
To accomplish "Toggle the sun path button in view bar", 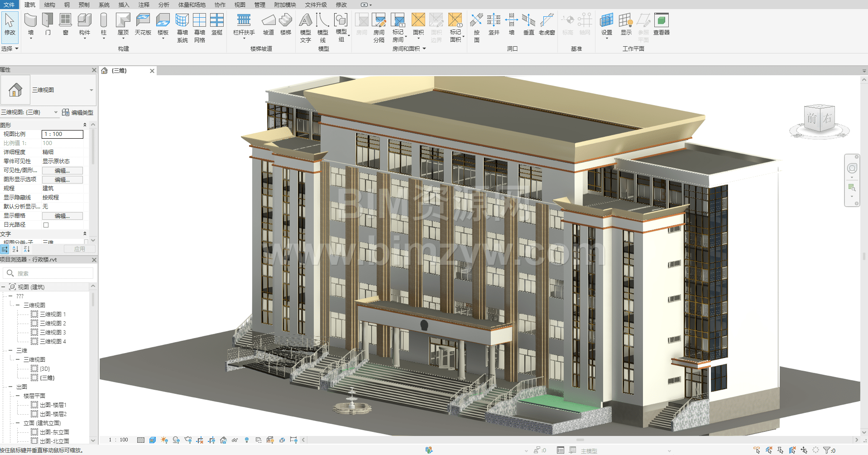I will (x=164, y=440).
